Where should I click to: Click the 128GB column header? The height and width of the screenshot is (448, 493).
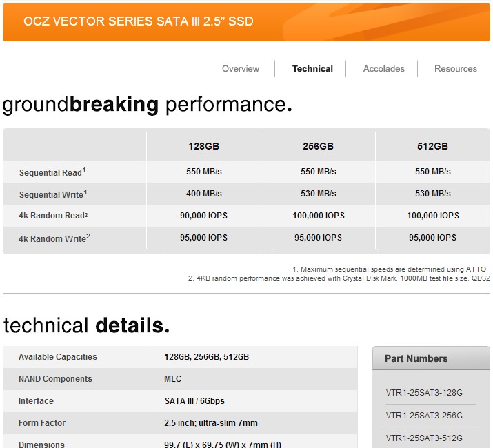click(x=203, y=146)
